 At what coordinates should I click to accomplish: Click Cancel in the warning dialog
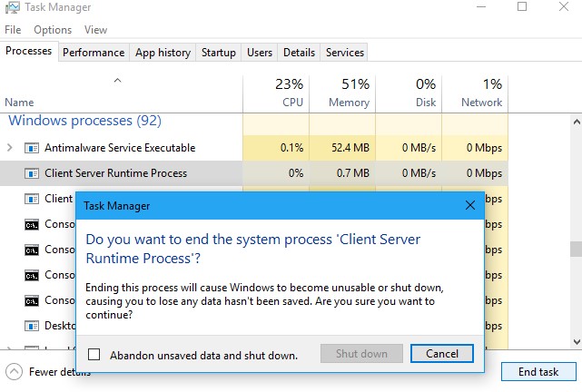click(x=441, y=354)
